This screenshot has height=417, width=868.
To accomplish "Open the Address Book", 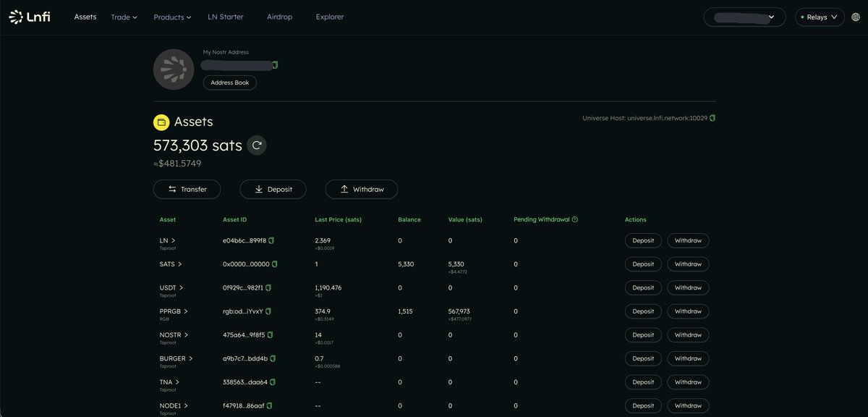I will [x=229, y=83].
